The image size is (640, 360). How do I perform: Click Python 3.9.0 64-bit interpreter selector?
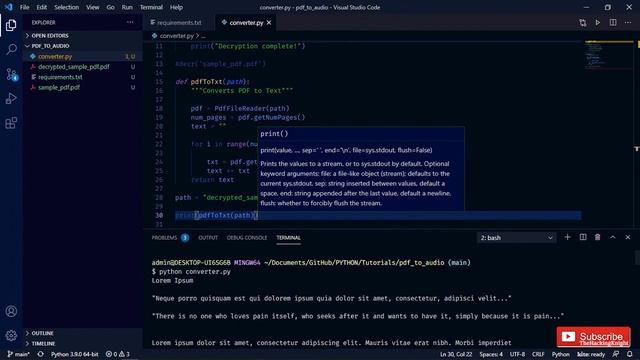74,354
